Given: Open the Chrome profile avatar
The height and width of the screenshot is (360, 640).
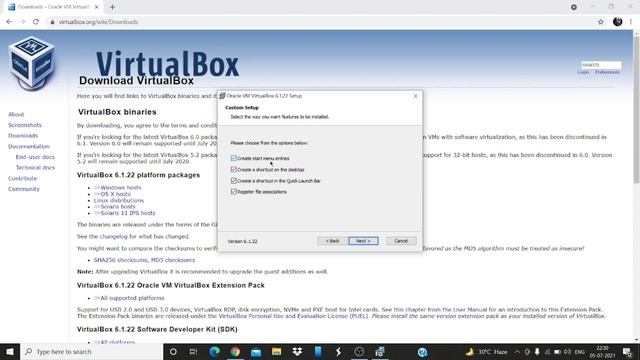Looking at the screenshot, I should (x=618, y=22).
